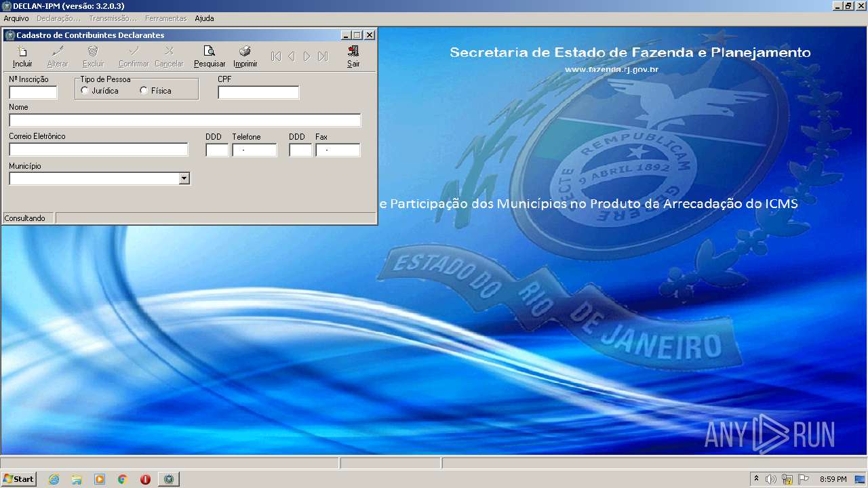Focus the Nº Inscrição field

[33, 92]
